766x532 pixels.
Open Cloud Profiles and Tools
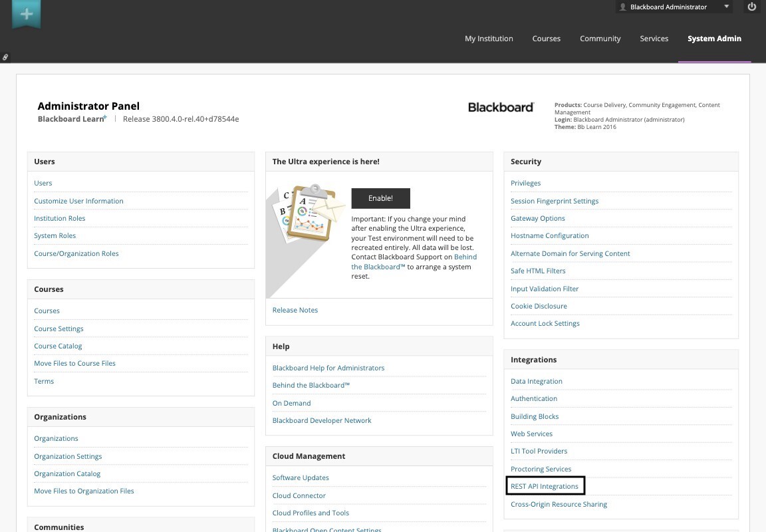click(311, 513)
